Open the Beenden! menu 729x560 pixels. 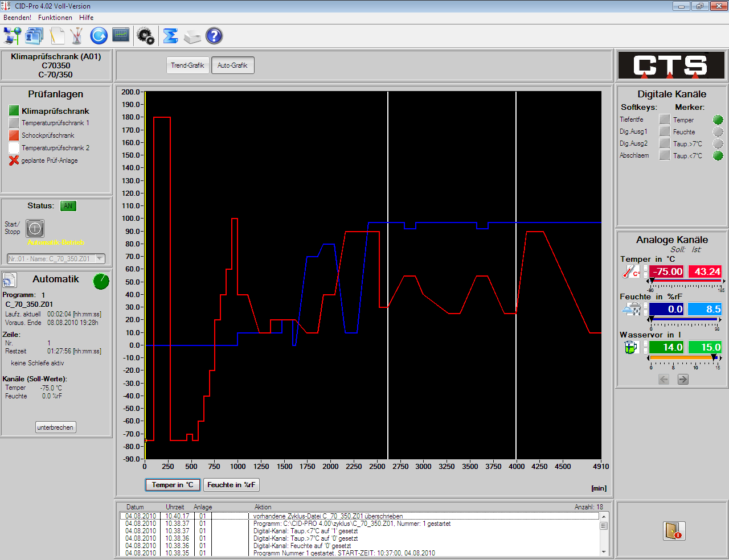click(x=17, y=18)
